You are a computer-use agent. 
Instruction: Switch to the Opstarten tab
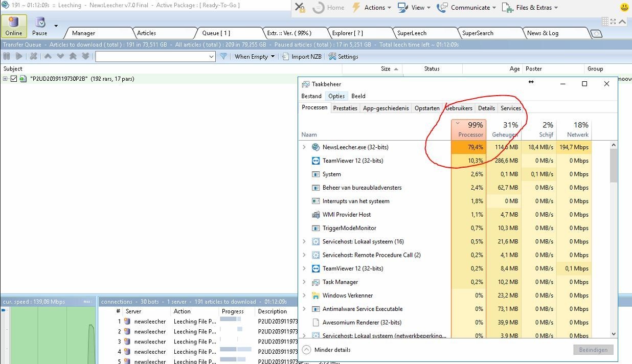(427, 108)
